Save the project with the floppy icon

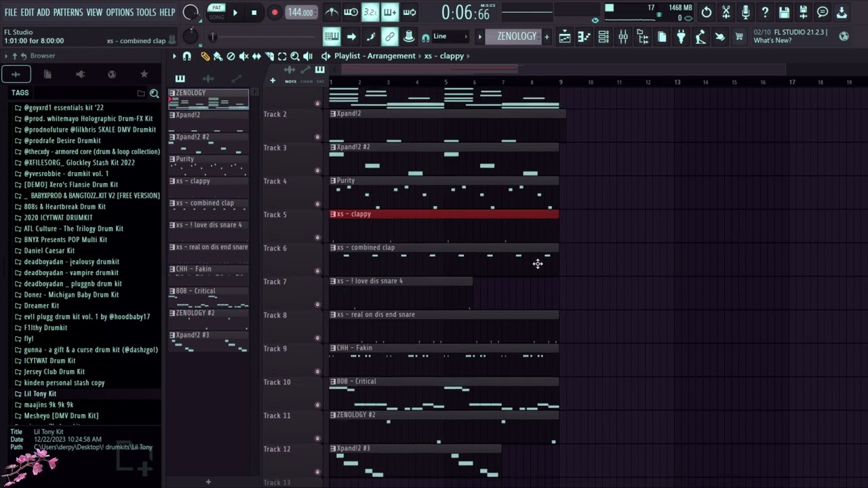[784, 12]
